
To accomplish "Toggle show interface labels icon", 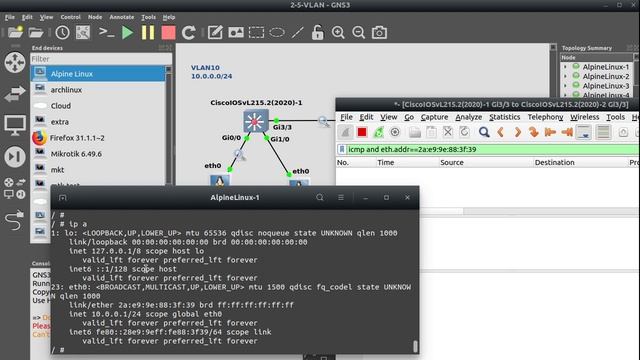I will point(83,33).
